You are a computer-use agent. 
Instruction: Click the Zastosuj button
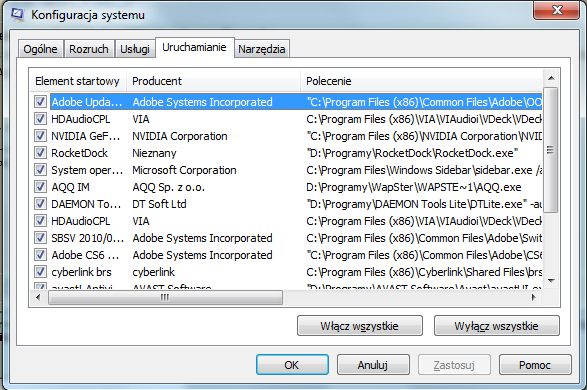click(x=454, y=365)
